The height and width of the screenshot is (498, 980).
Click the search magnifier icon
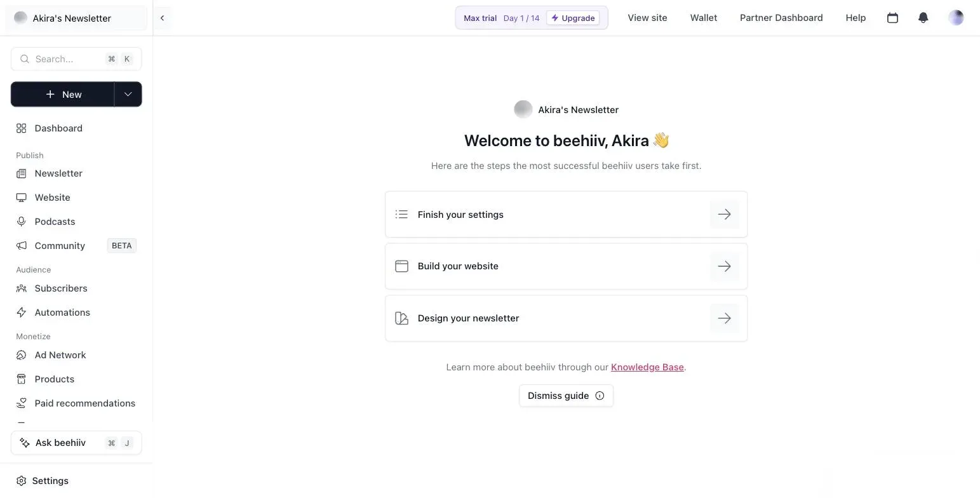pos(25,59)
